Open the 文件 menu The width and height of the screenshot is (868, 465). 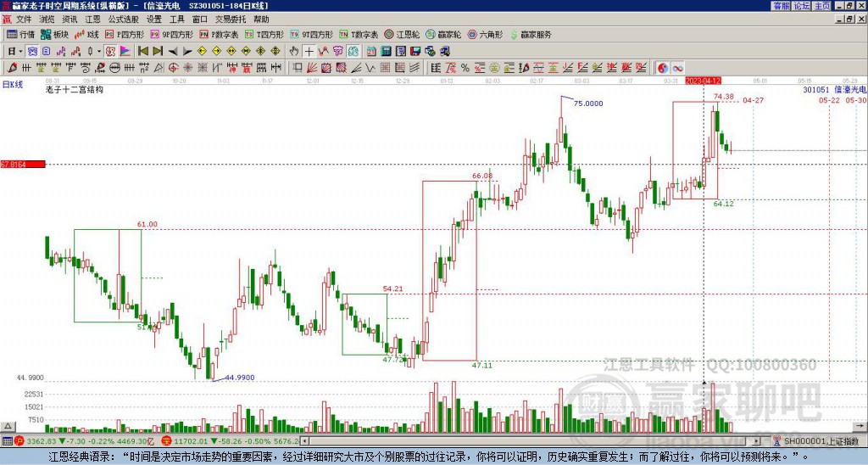[x=23, y=20]
